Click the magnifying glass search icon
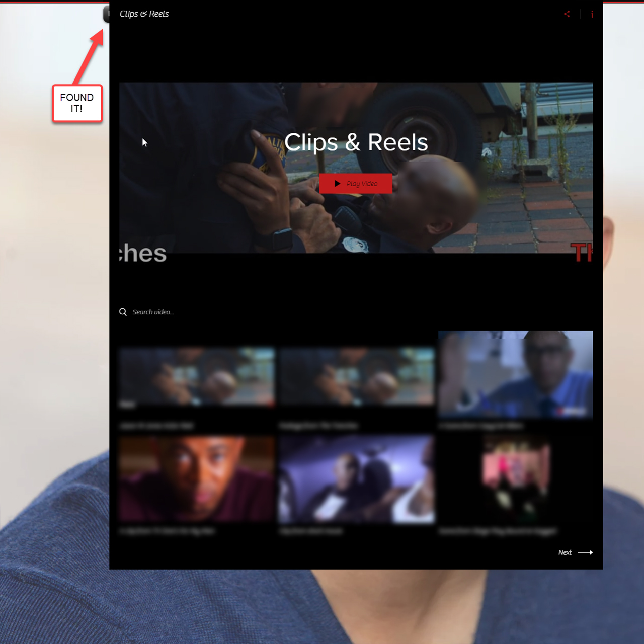The image size is (644, 644). pyautogui.click(x=123, y=312)
